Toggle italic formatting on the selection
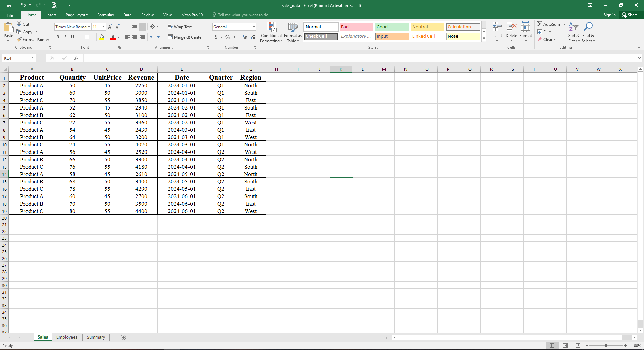 [65, 37]
